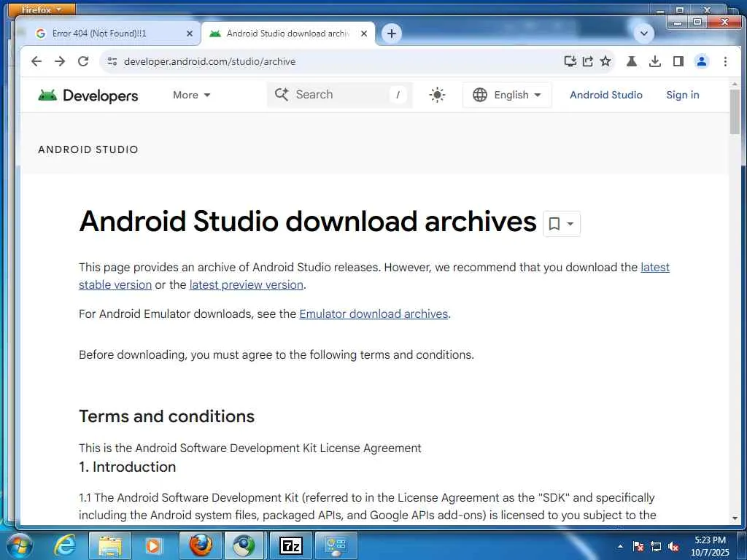Go back to the previous page
Image resolution: width=747 pixels, height=560 pixels.
[x=36, y=61]
